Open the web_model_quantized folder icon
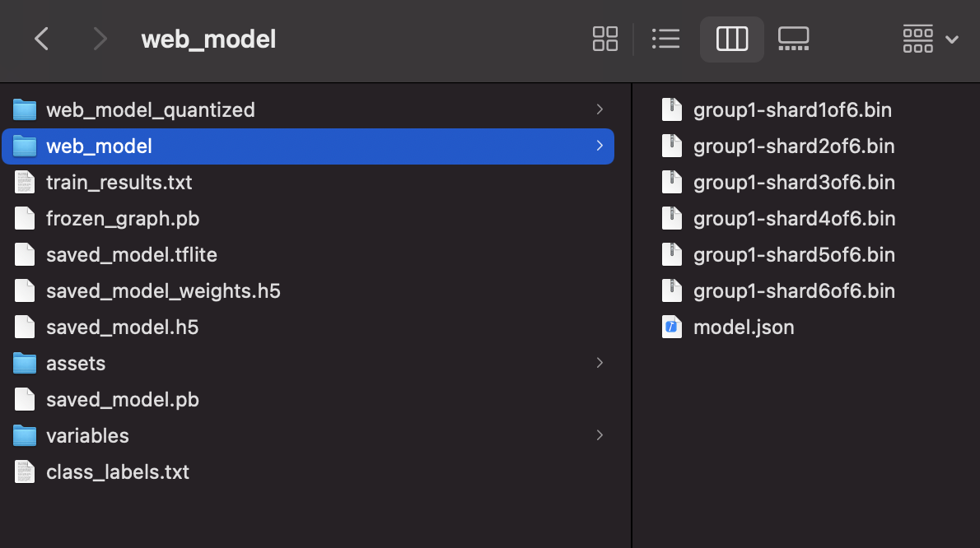 (25, 109)
